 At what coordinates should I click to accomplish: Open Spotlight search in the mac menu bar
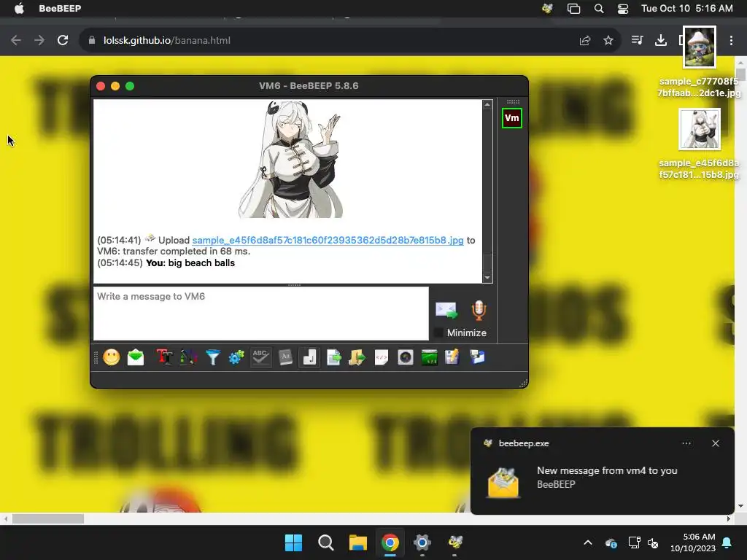click(x=599, y=8)
